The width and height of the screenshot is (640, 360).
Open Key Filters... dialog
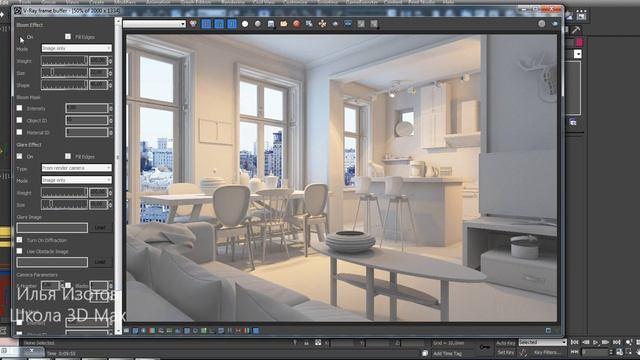click(x=547, y=352)
